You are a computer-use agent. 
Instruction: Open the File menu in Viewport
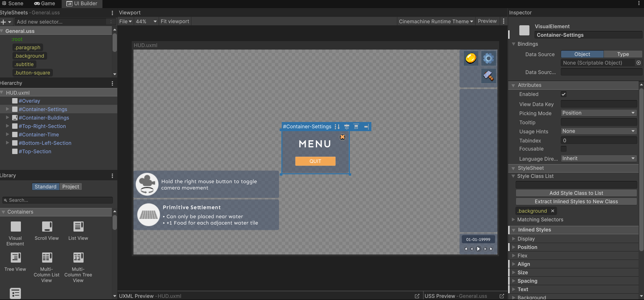click(125, 21)
